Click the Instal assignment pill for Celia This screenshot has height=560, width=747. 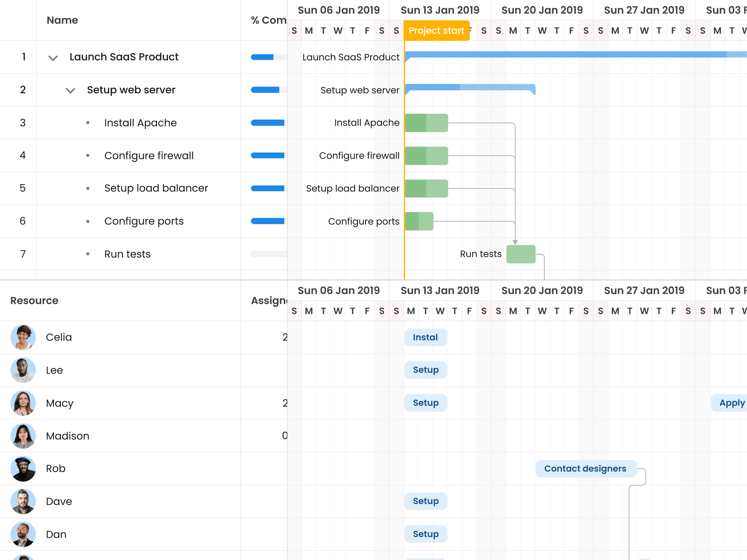[x=425, y=337]
